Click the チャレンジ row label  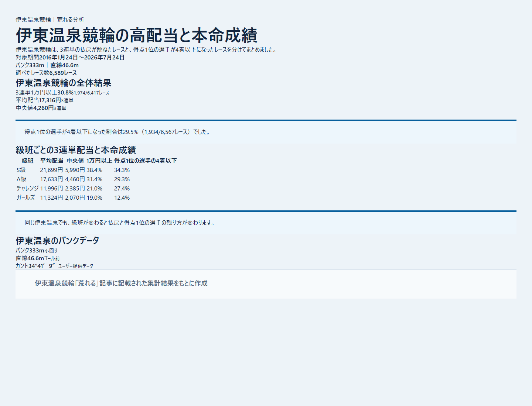click(x=28, y=188)
